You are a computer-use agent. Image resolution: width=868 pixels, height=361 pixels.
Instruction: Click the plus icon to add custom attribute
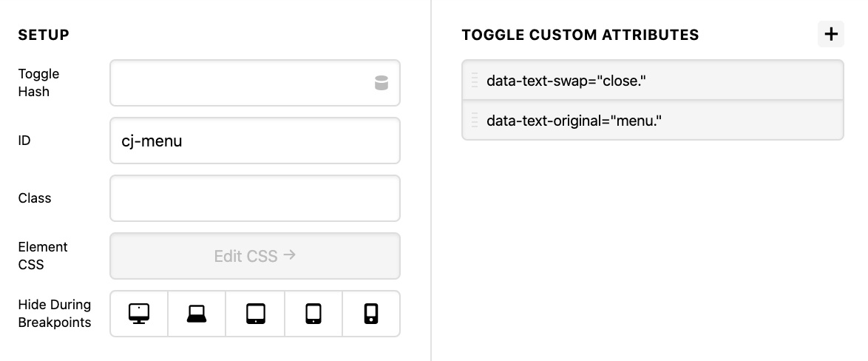pyautogui.click(x=830, y=34)
